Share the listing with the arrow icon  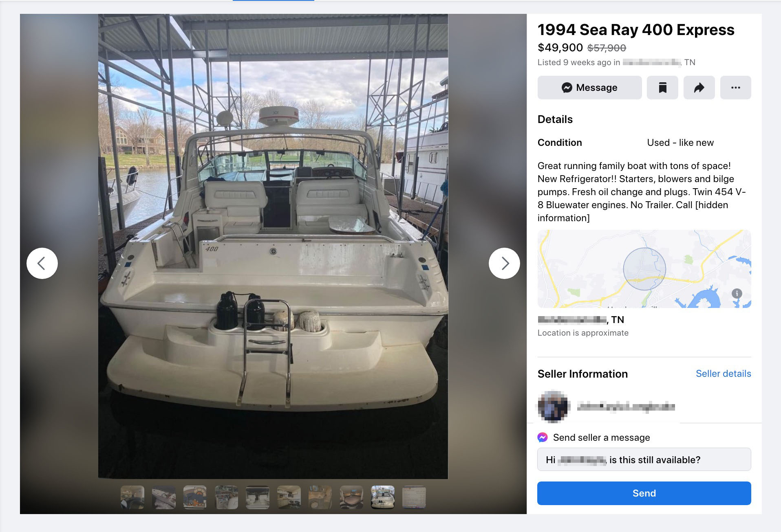[699, 88]
